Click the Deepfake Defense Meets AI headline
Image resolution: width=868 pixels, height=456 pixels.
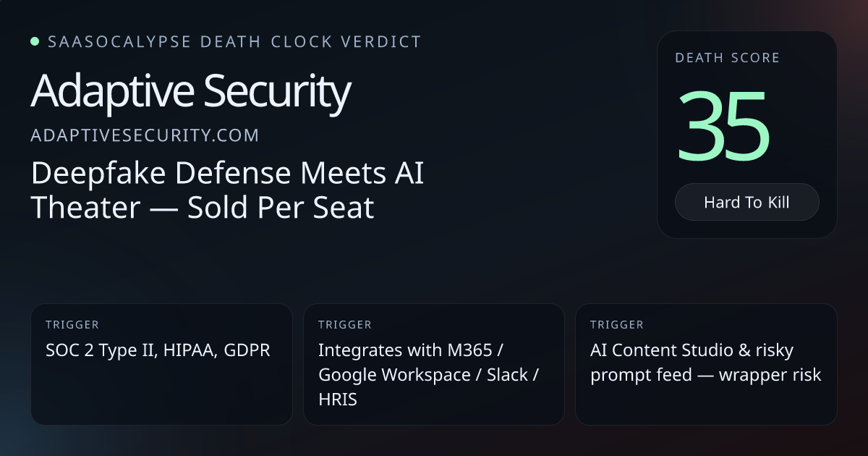[x=227, y=174]
